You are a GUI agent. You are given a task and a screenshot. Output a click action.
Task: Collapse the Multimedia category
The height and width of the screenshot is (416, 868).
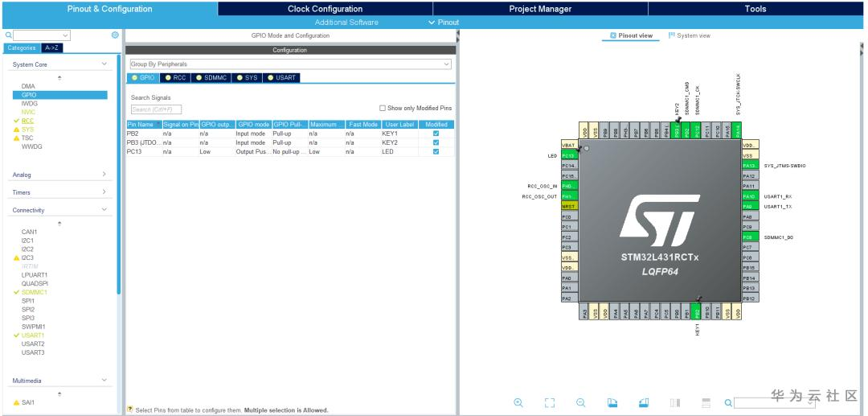pyautogui.click(x=104, y=381)
